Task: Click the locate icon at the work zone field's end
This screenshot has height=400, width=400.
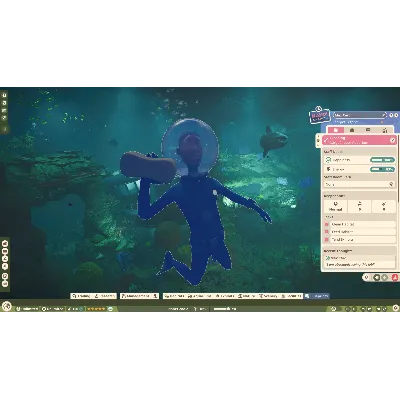Action: click(x=392, y=184)
